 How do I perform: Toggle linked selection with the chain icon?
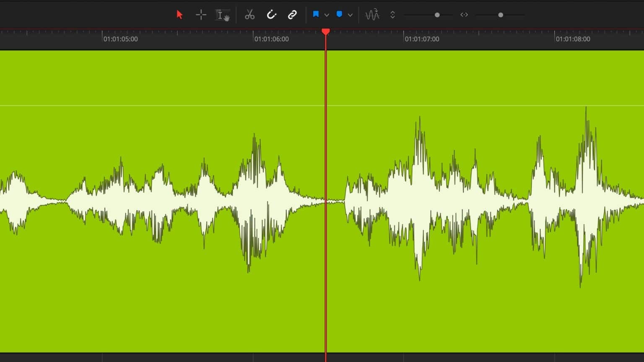coord(292,15)
